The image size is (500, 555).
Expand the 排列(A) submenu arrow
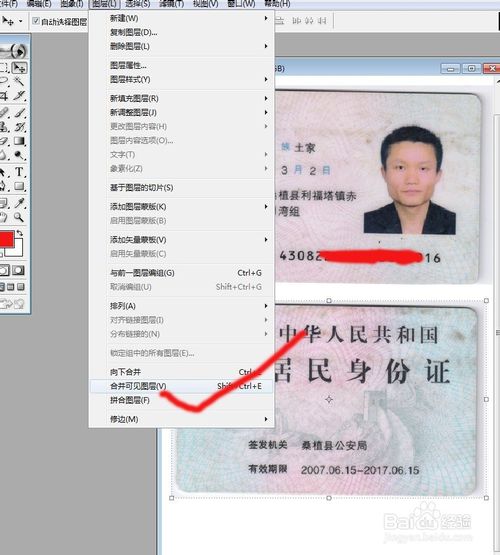tap(266, 305)
